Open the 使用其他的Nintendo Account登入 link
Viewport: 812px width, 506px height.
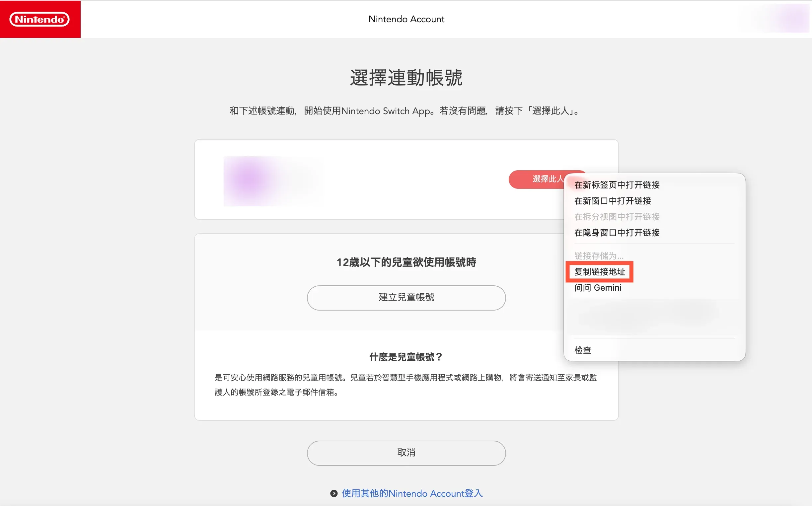pos(412,493)
